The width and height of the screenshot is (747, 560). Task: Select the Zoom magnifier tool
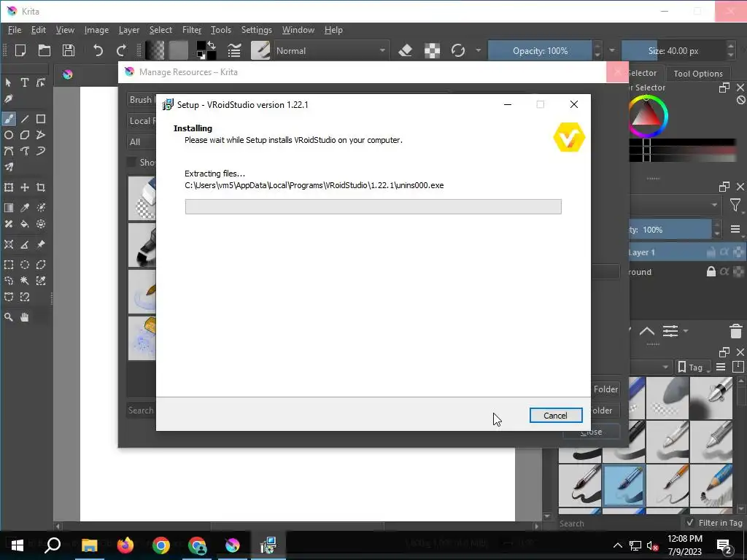point(9,317)
